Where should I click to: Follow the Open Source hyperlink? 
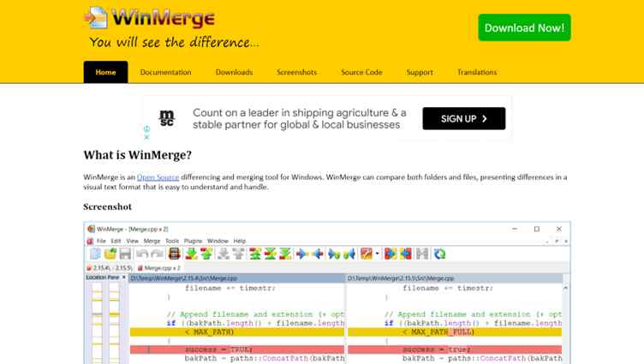(x=158, y=177)
